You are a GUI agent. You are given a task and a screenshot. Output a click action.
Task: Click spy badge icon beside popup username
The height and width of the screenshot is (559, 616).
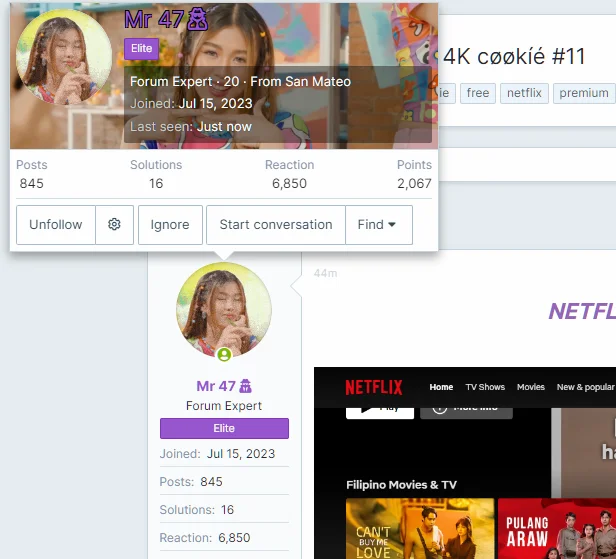197,20
